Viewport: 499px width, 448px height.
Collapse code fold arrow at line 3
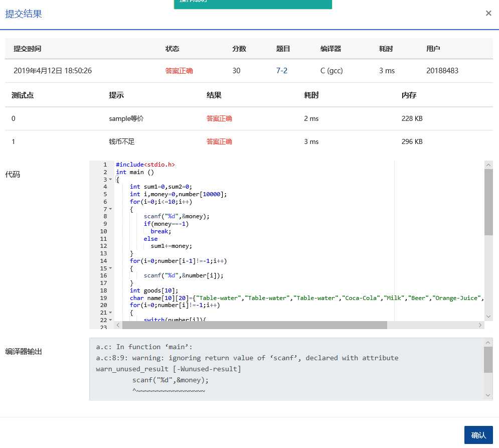coord(110,179)
